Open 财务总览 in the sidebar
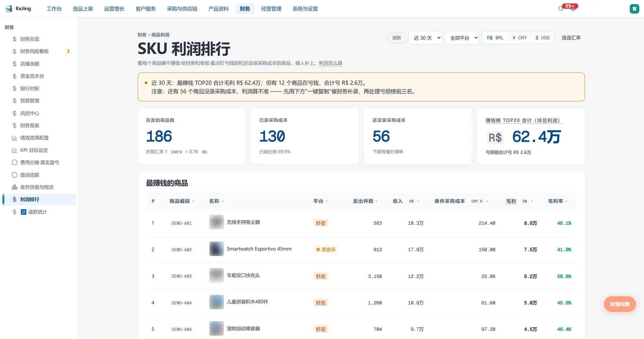 pos(30,39)
